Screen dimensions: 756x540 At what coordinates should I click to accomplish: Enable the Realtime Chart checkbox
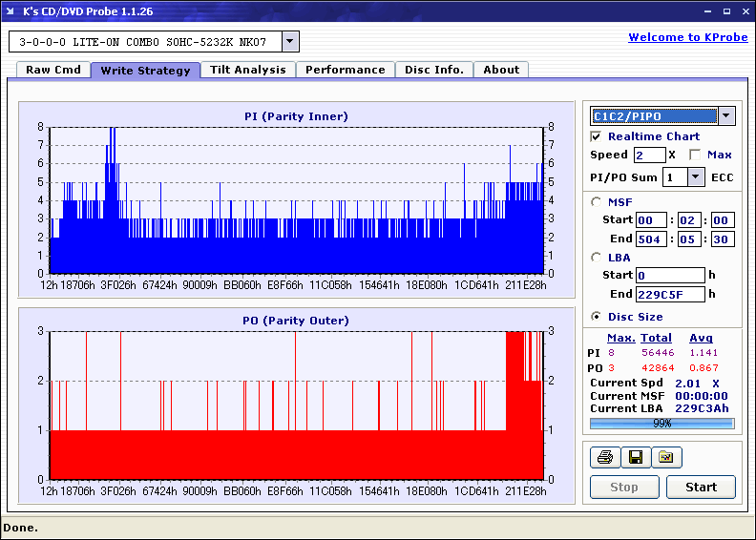coord(597,136)
